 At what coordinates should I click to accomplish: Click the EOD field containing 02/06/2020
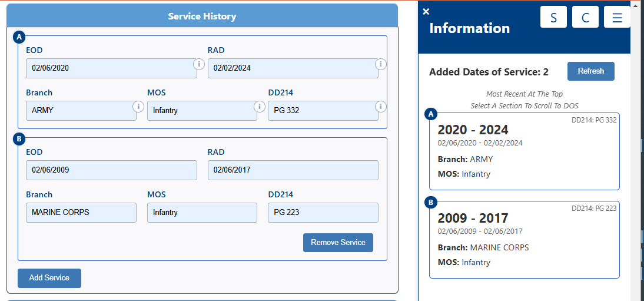[x=111, y=68]
